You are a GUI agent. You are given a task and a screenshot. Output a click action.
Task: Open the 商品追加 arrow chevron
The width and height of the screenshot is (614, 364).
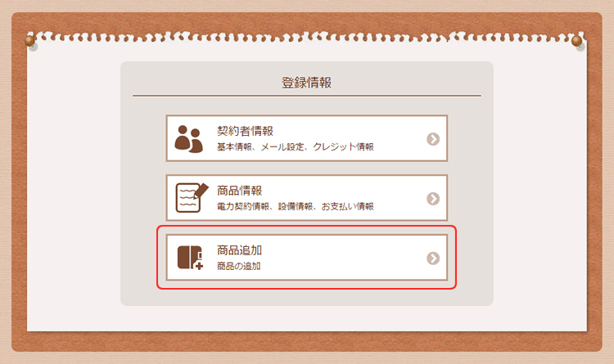pos(433,258)
